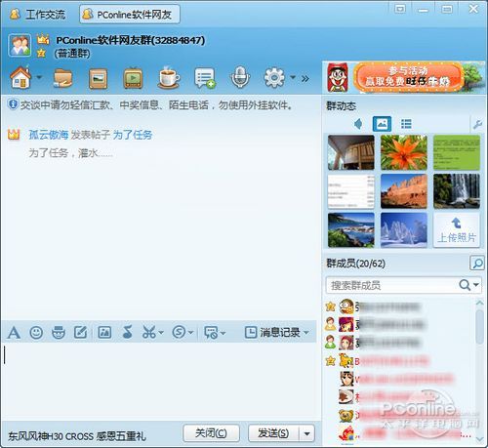Switch group feed to list view
Image resolution: width=488 pixels, height=448 pixels.
[x=406, y=124]
